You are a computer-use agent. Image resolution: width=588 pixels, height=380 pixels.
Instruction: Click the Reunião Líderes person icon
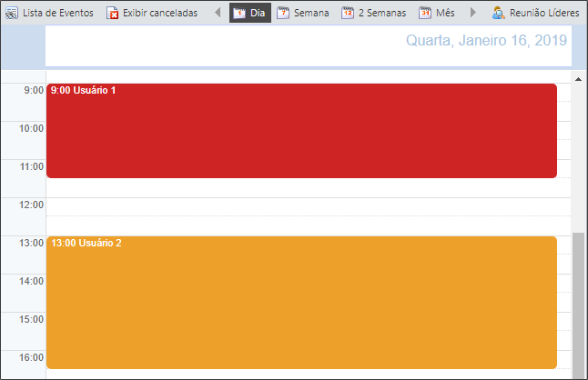coord(499,13)
